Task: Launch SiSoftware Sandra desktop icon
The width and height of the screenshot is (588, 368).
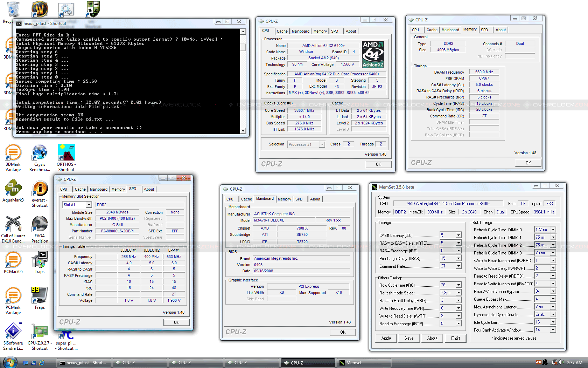Action: (13, 337)
